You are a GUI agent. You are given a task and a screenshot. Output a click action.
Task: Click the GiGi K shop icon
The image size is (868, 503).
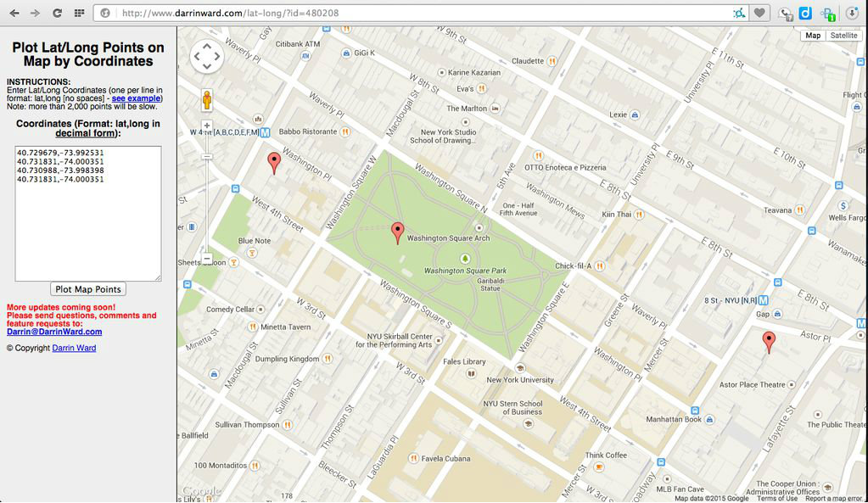pos(346,53)
